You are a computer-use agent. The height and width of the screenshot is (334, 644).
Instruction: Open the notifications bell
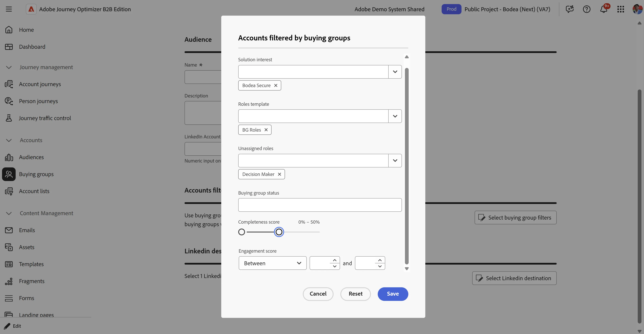(x=604, y=9)
